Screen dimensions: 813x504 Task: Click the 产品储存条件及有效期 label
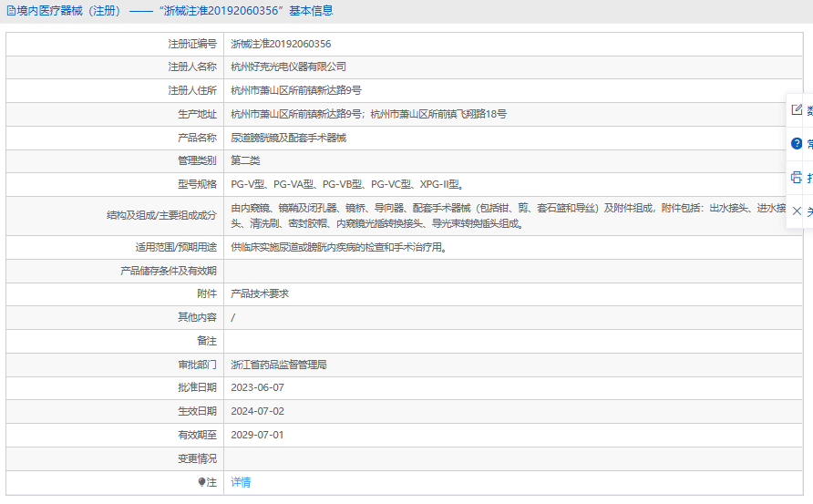[168, 271]
